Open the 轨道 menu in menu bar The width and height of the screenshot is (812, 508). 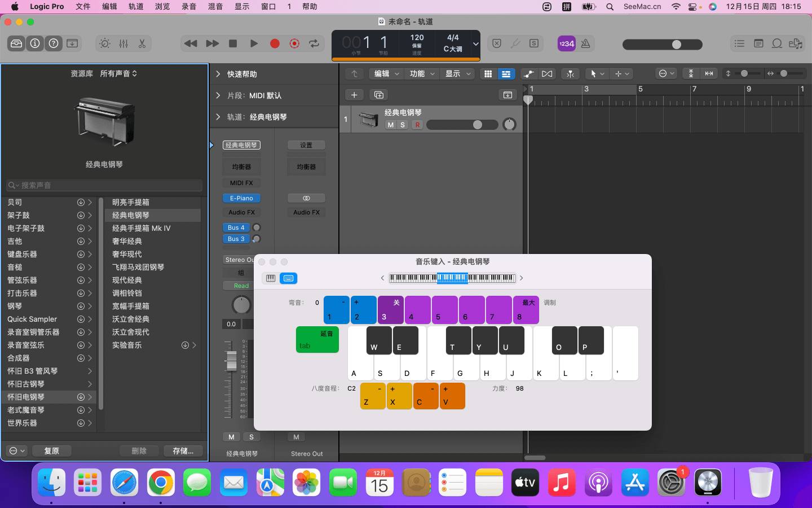coord(136,7)
